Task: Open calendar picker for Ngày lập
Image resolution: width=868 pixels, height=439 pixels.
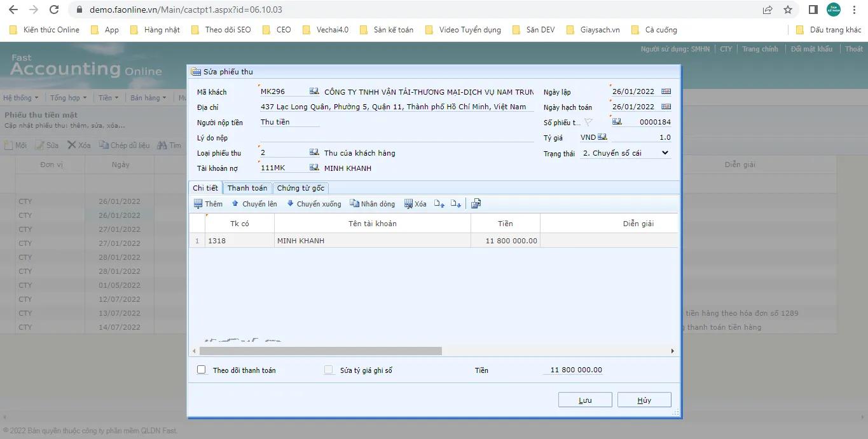Action: (x=666, y=91)
